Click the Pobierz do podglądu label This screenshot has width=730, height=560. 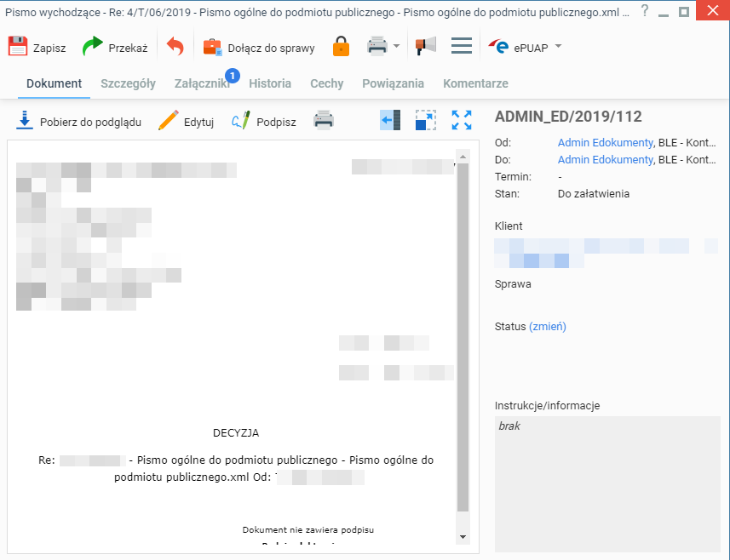[x=90, y=123]
